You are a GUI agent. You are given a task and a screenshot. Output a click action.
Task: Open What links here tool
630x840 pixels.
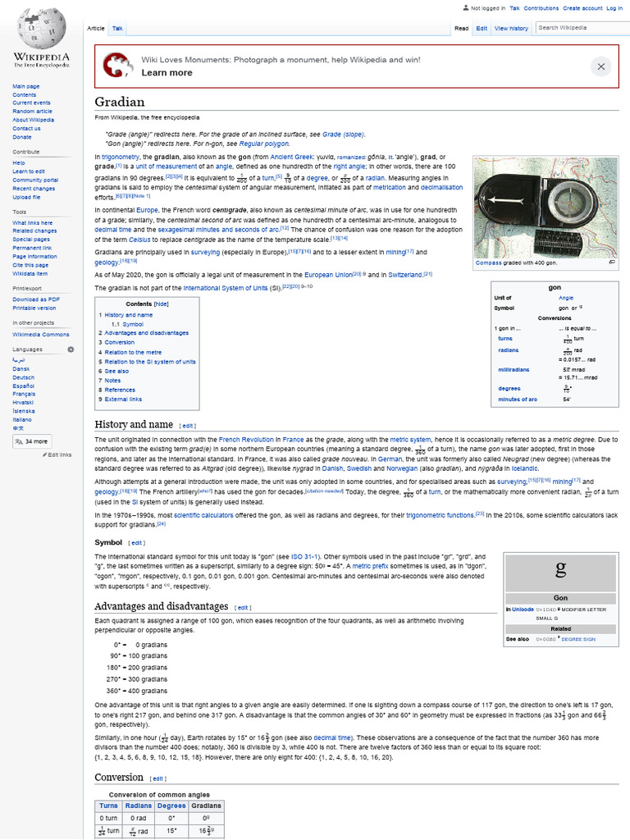point(32,223)
